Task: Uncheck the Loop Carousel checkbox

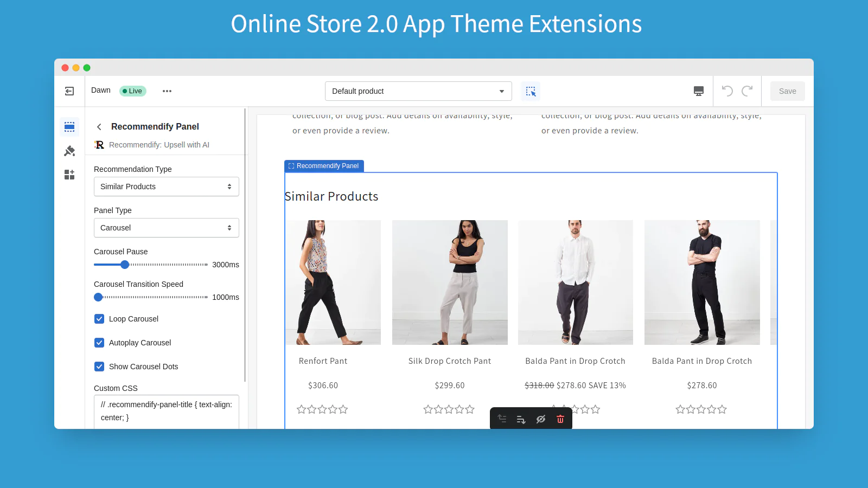Action: 99,319
